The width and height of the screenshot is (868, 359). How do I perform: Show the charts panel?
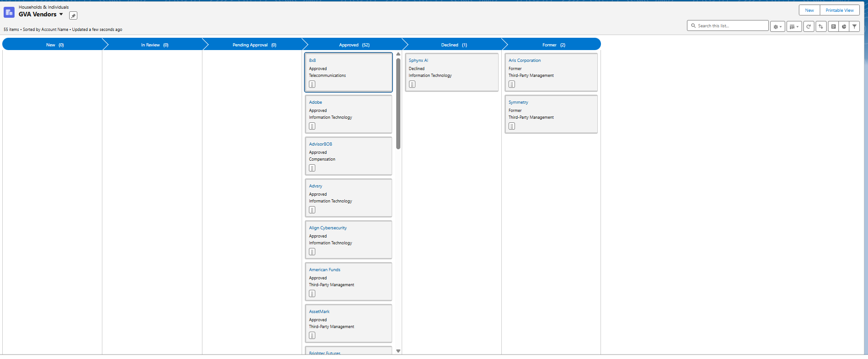point(844,26)
